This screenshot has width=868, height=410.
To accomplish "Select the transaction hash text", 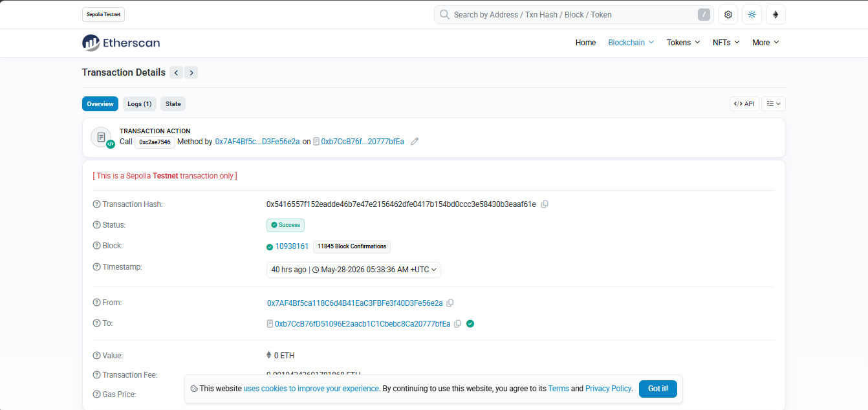I will [x=401, y=204].
